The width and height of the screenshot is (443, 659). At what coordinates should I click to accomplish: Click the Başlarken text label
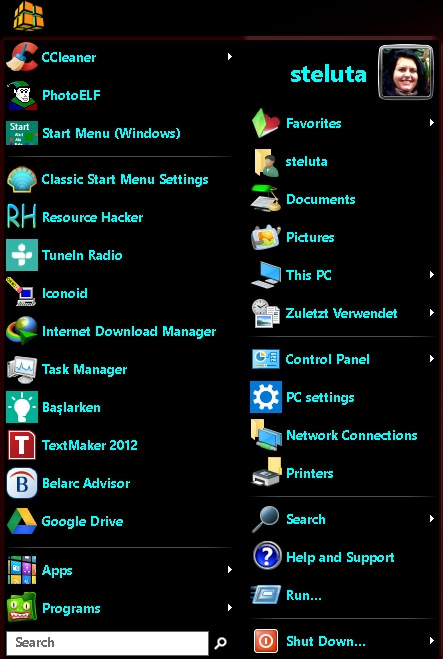(71, 408)
